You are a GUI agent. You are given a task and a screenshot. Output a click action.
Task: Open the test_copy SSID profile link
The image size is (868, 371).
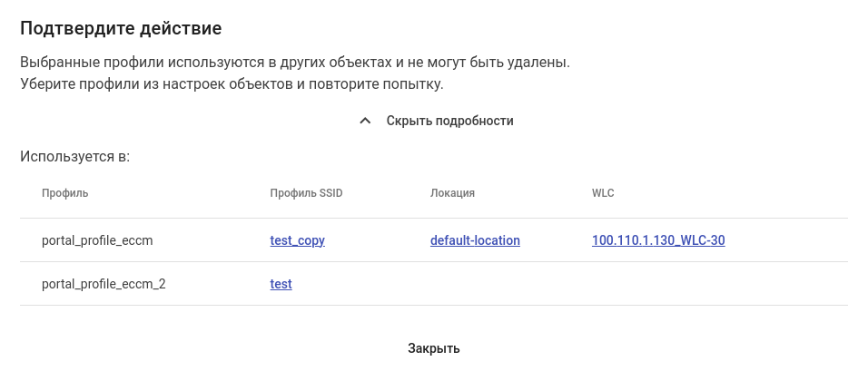point(297,240)
